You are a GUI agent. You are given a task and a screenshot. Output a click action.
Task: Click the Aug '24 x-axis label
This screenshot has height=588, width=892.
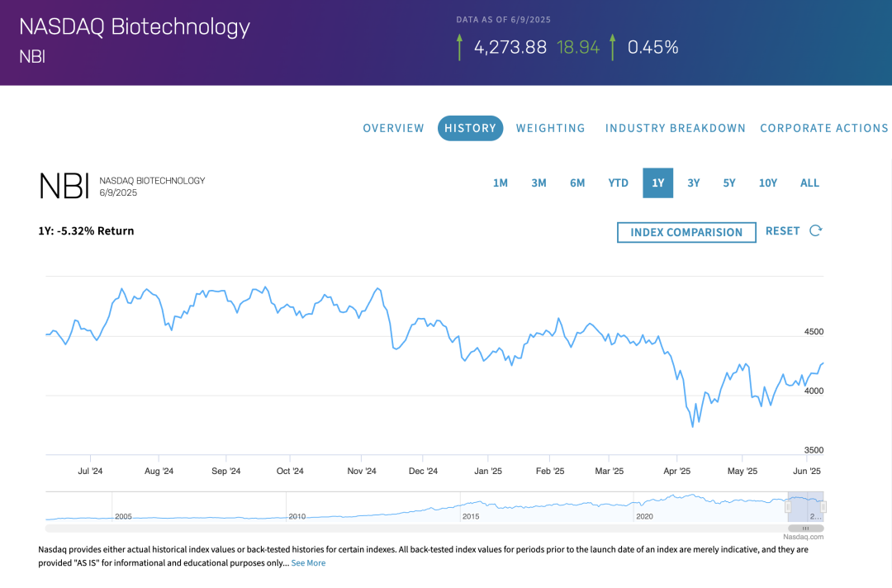coord(159,471)
